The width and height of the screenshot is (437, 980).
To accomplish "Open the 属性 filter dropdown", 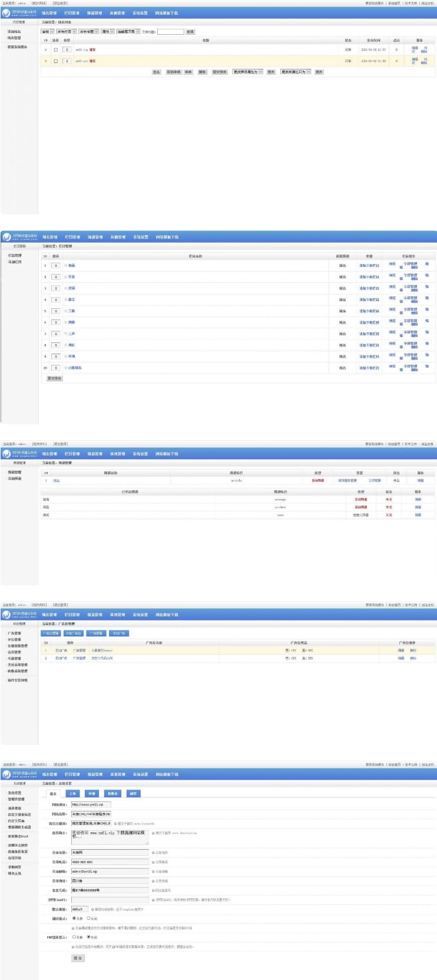I will 107,32.
